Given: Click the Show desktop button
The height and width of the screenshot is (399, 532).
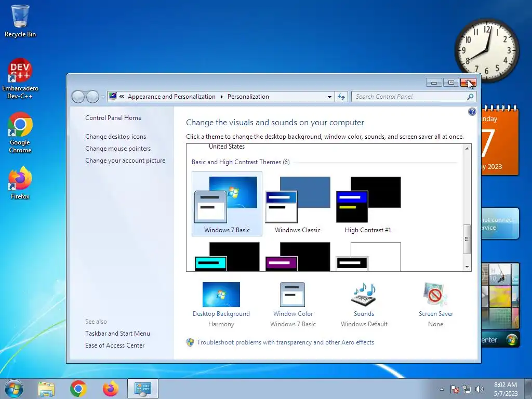Looking at the screenshot, I should click(x=529, y=389).
